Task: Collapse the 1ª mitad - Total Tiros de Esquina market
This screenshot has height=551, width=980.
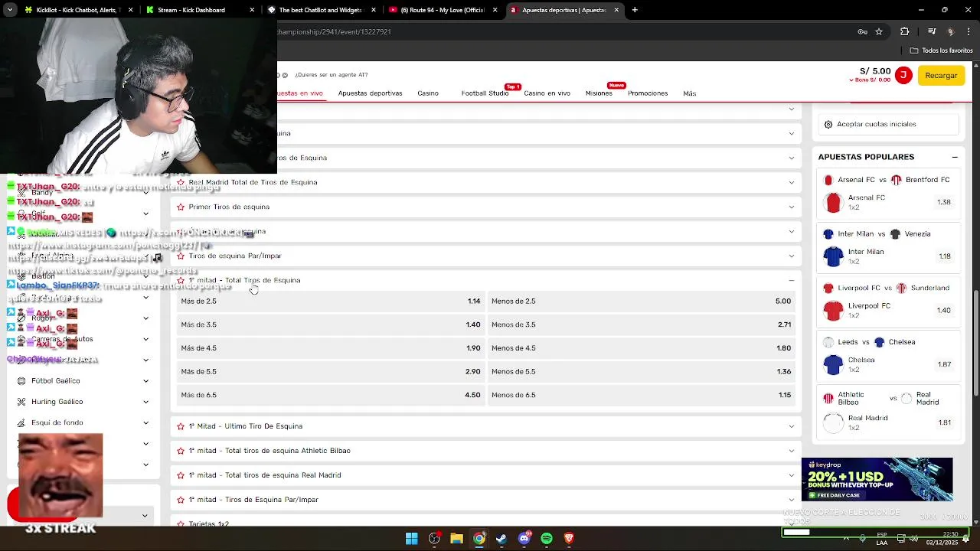Action: tap(792, 280)
